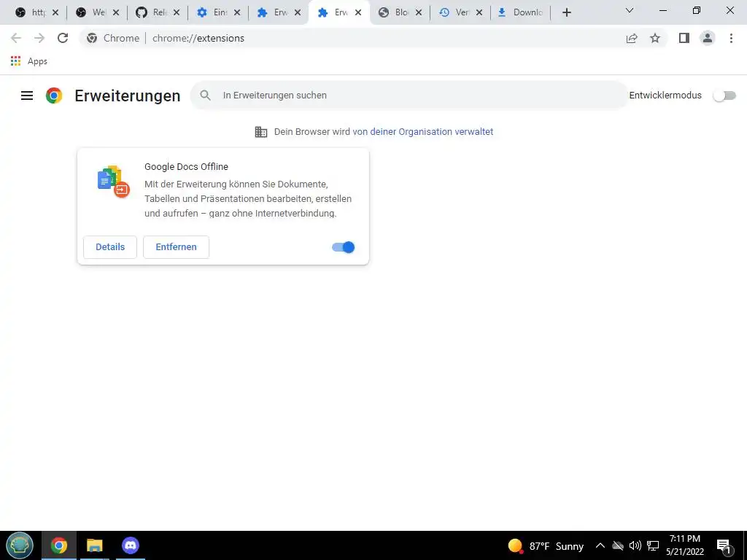
Task: Open a new tab with the plus button
Action: point(566,13)
